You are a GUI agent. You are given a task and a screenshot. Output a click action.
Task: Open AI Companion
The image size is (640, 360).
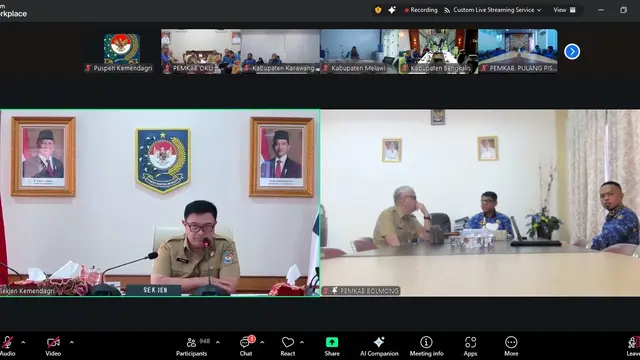pos(379,346)
